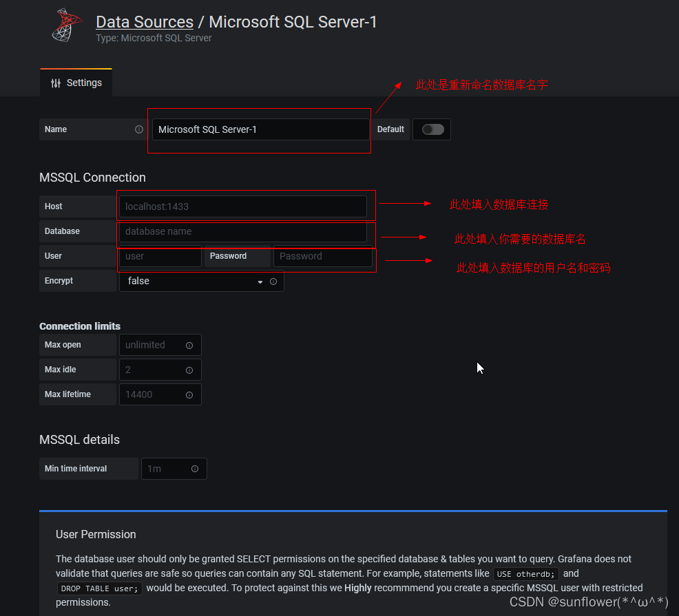679x616 pixels.
Task: Click the 'Default' label text
Action: pos(390,129)
